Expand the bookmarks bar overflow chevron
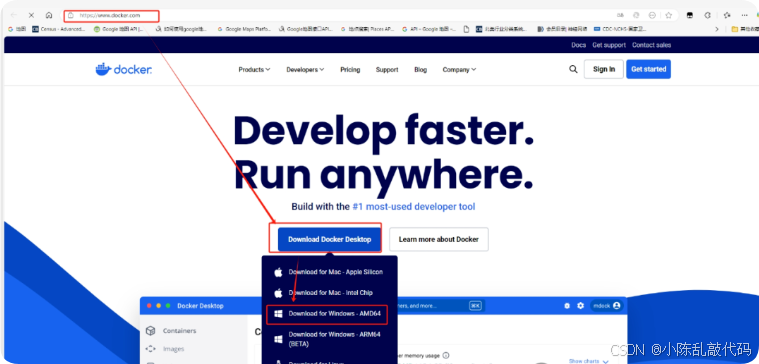This screenshot has height=364, width=759. [717, 29]
